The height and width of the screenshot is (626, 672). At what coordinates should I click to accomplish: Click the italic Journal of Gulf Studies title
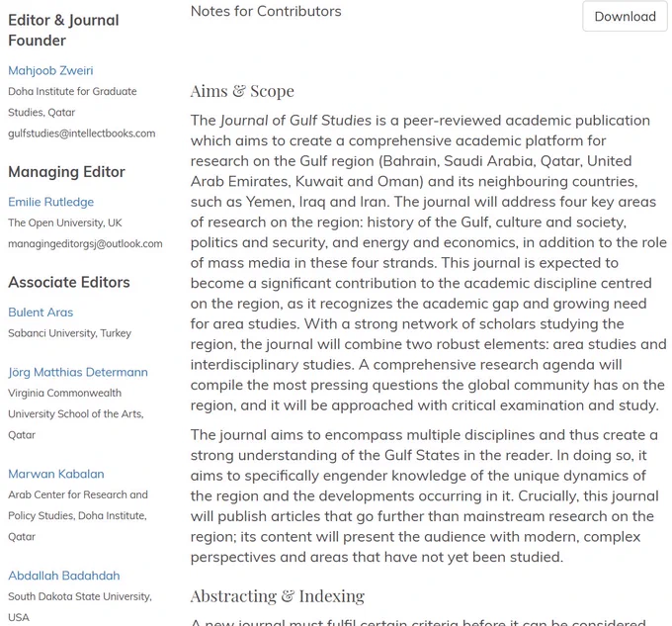coord(295,121)
